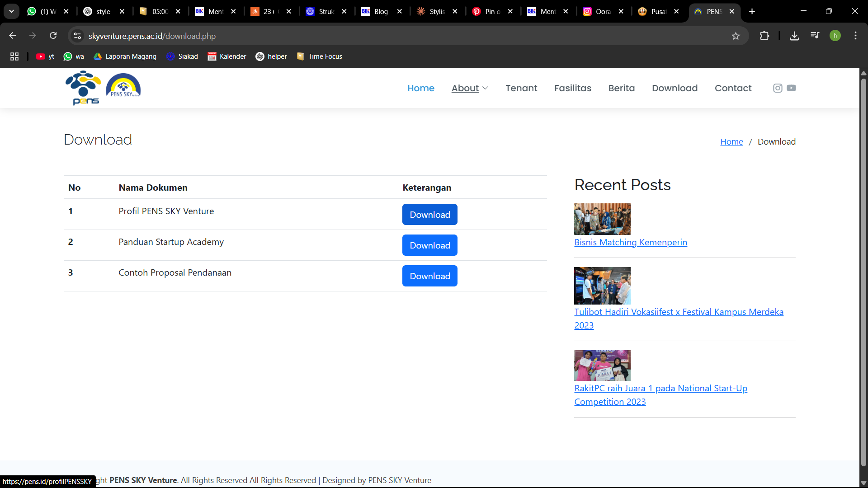Image resolution: width=868 pixels, height=488 pixels.
Task: Bookmark this page with the star icon
Action: click(x=736, y=36)
